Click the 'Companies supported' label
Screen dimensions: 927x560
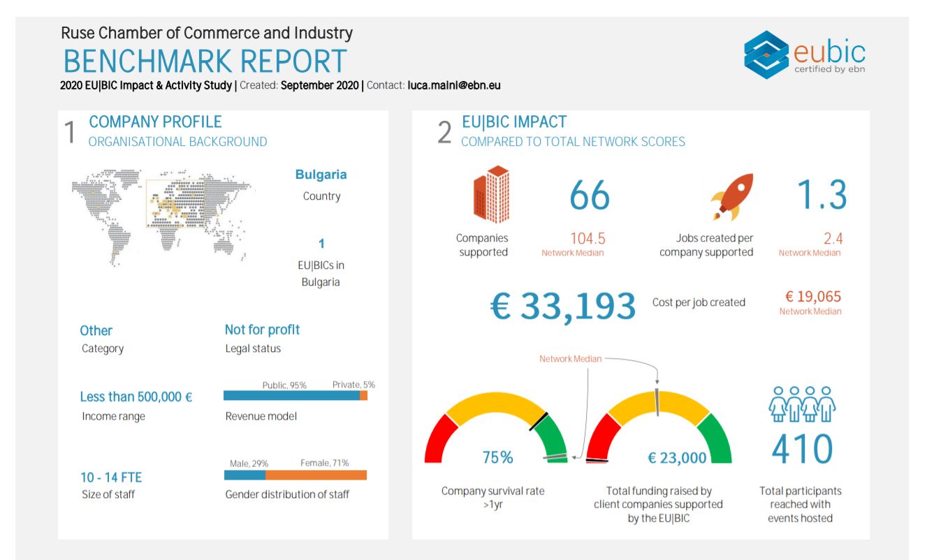click(x=483, y=245)
